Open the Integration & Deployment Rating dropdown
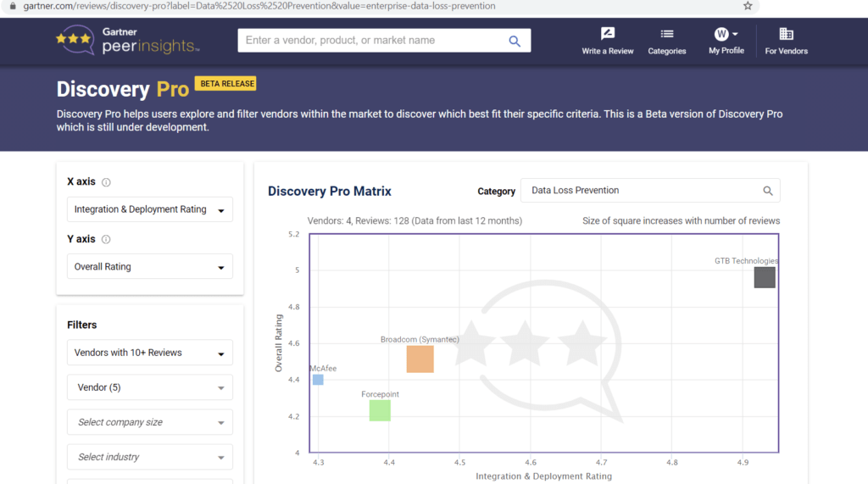This screenshot has height=484, width=868. pyautogui.click(x=149, y=209)
